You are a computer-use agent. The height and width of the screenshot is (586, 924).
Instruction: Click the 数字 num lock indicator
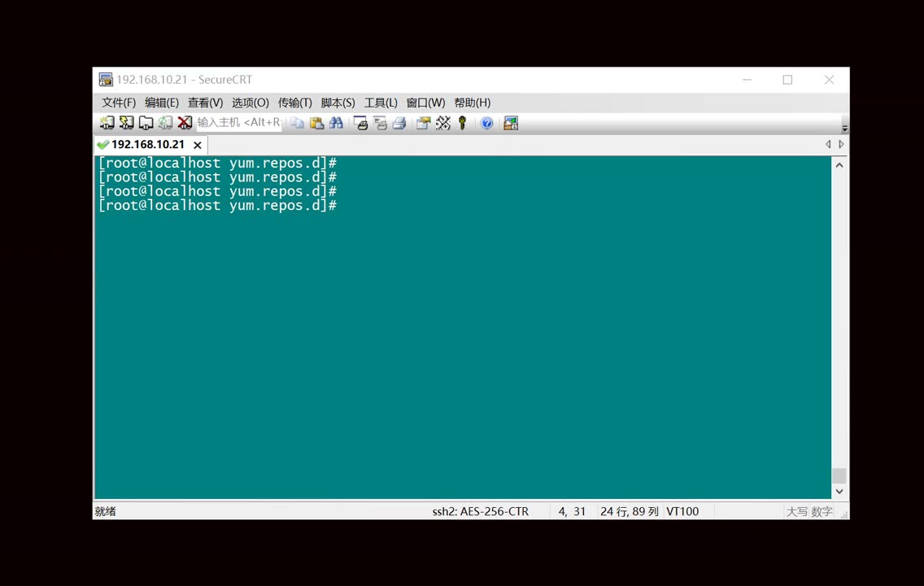[822, 511]
